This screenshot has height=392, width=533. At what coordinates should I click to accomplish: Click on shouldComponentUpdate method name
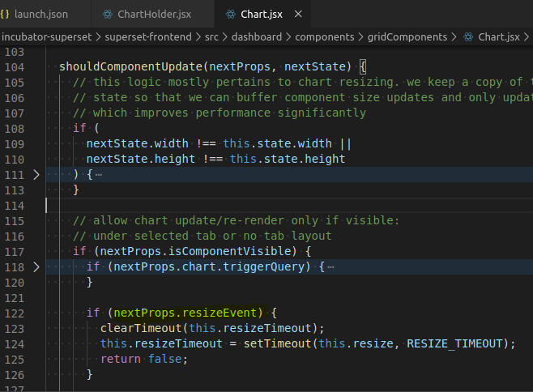[131, 66]
